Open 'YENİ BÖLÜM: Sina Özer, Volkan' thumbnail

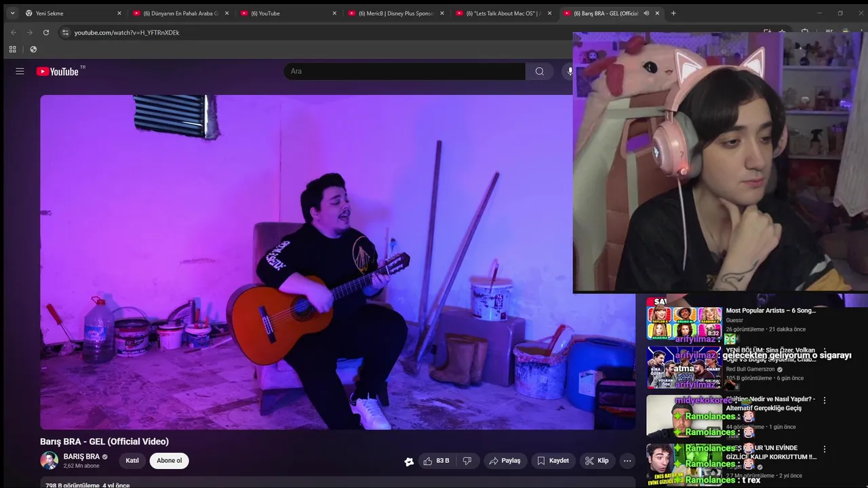tap(684, 368)
